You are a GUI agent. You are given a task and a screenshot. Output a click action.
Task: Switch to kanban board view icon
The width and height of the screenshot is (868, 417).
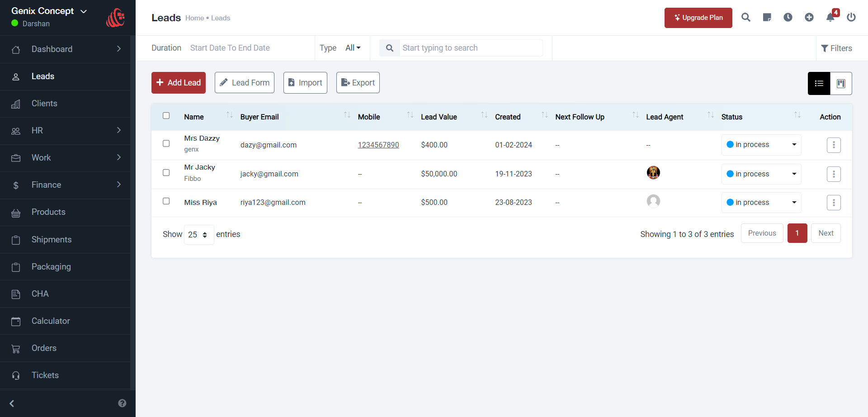coord(841,83)
